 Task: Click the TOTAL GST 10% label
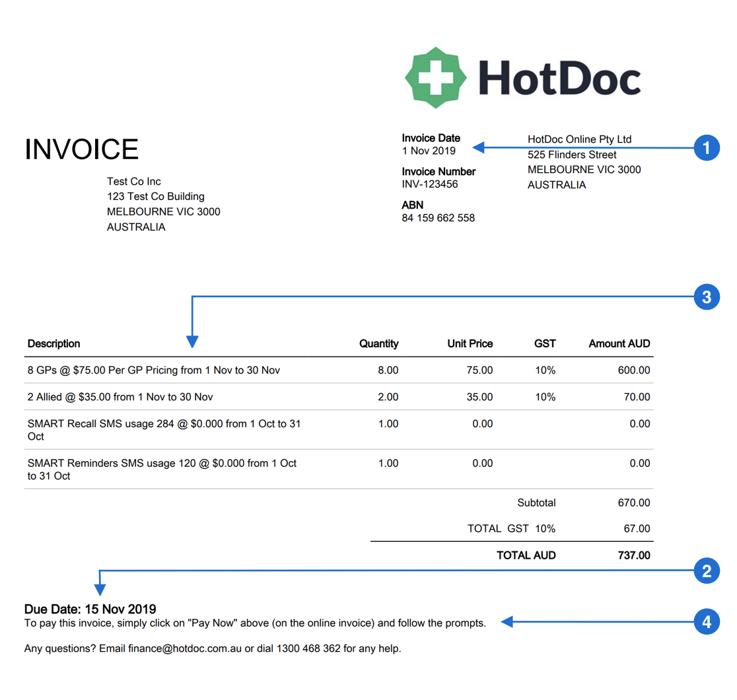point(511,529)
